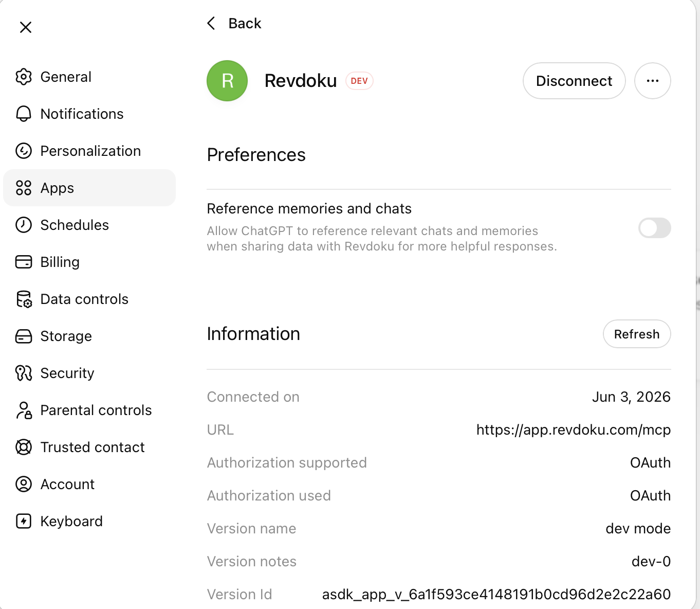Viewport: 700px width, 609px height.
Task: Open the three-dot more options menu
Action: [653, 81]
